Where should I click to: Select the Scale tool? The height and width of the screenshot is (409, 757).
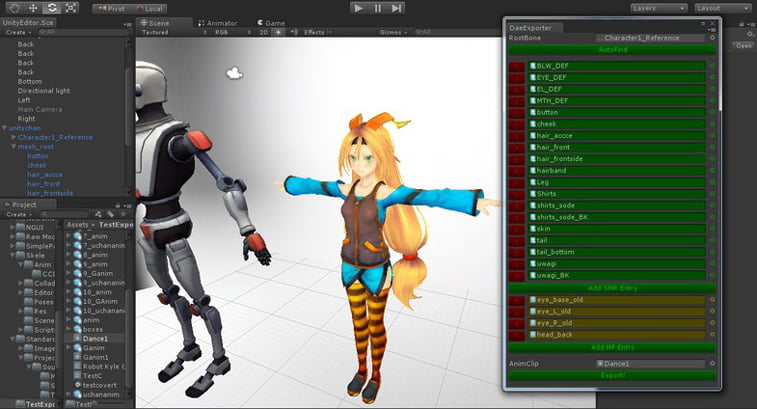[x=70, y=8]
